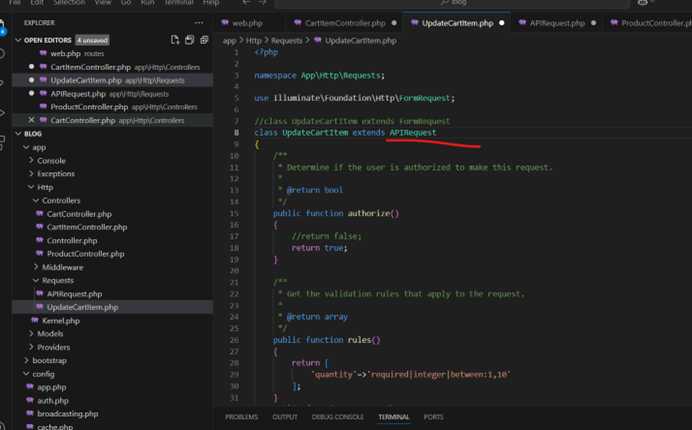Screen dimensions: 692x430
Task: Click unsaved dot on UpdateCartItem.php tab
Action: [x=502, y=23]
